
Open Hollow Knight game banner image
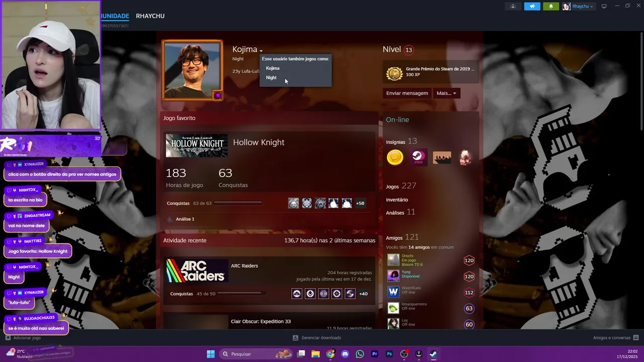click(x=197, y=146)
